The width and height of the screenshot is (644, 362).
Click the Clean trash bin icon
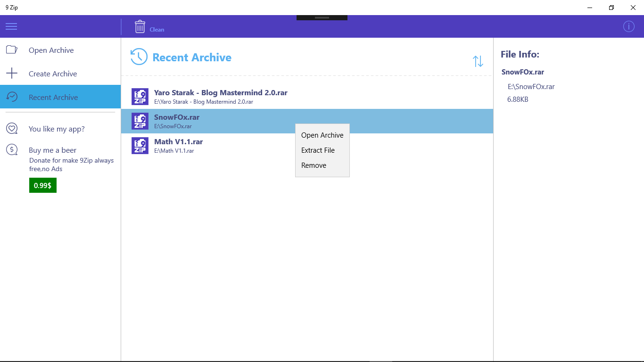click(140, 26)
